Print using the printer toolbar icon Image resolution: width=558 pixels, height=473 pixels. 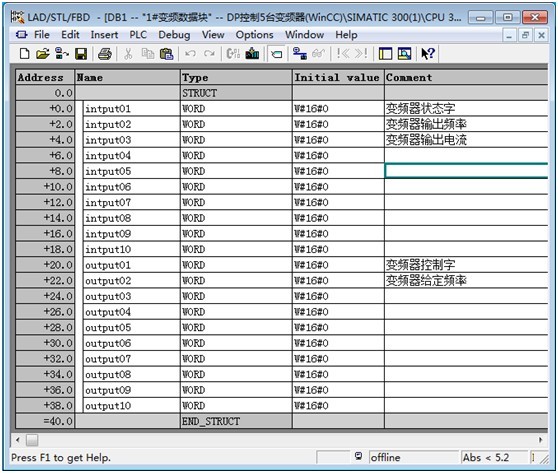tap(105, 54)
